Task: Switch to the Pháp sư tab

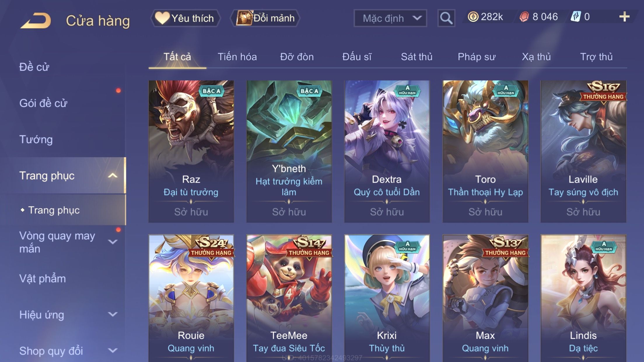Action: (x=477, y=57)
